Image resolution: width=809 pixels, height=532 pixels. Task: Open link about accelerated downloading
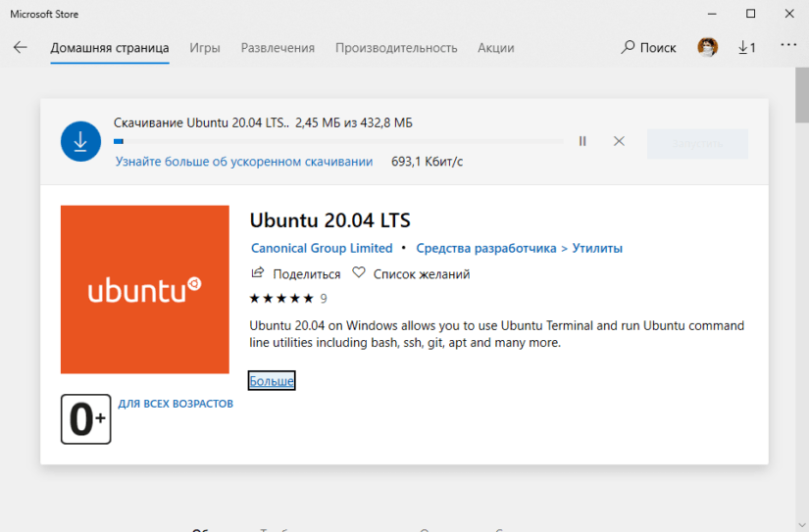[x=244, y=162]
